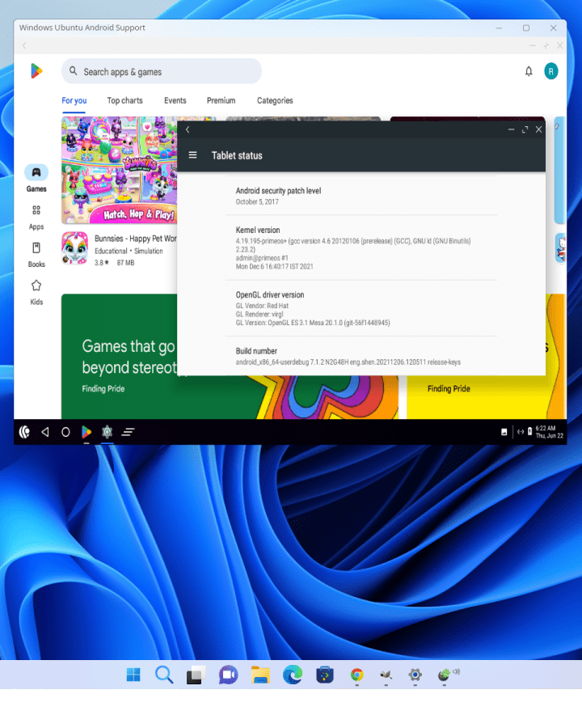Click the Play Store notifications bell
This screenshot has height=728, width=582.
coord(529,71)
